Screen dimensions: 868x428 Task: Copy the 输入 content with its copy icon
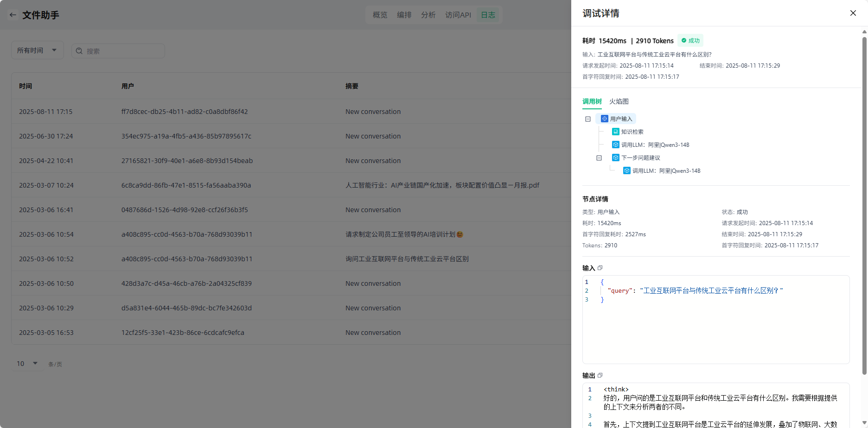600,268
